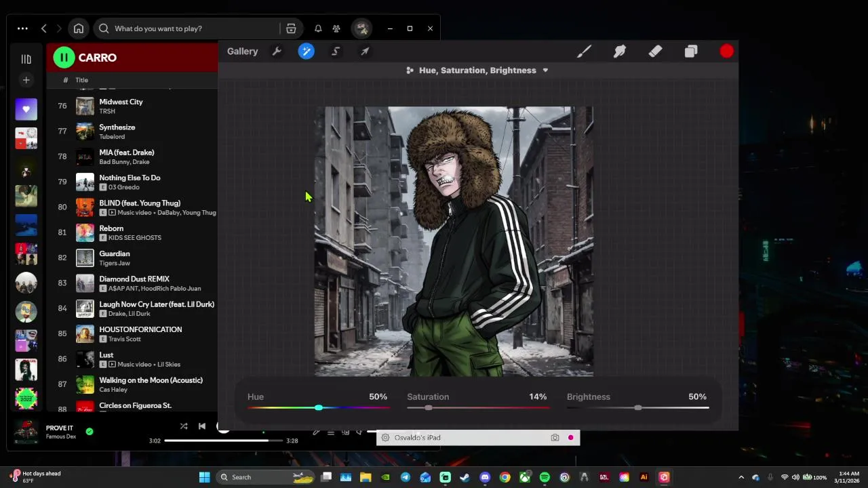Seek in the Spotify progress bar
The image size is (868, 488).
[x=223, y=441]
